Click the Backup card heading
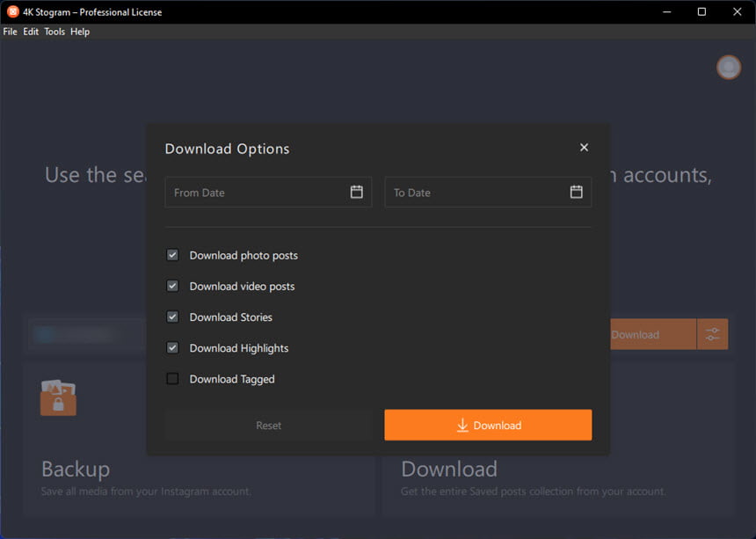Screen dimensions: 756x539 point(76,469)
